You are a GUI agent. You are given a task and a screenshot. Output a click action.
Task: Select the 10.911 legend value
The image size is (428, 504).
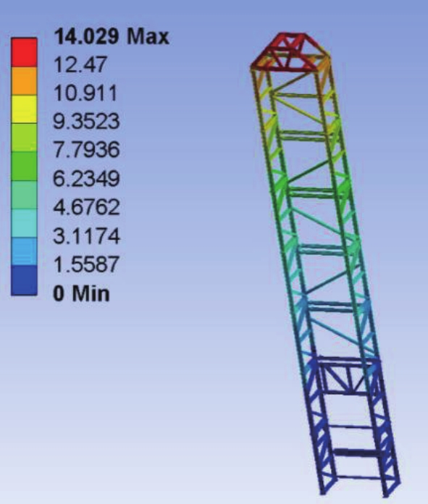click(x=85, y=93)
